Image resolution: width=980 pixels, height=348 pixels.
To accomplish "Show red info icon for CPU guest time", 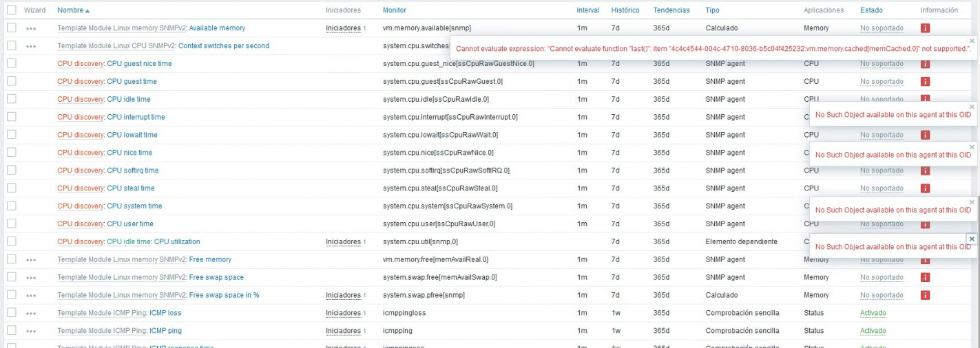I will tap(925, 82).
